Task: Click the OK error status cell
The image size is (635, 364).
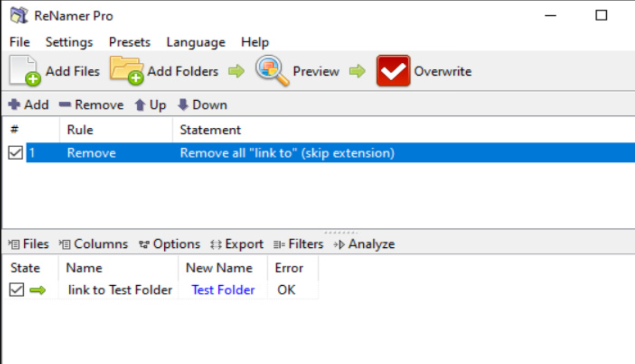Action: point(286,290)
